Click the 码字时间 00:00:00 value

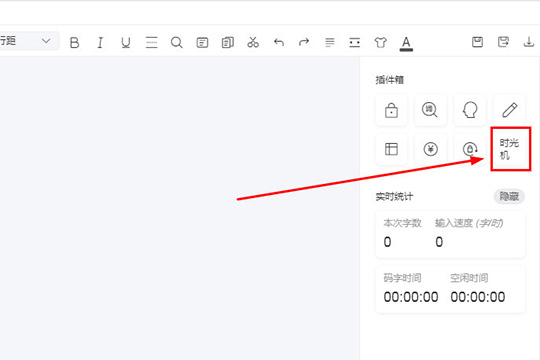pyautogui.click(x=411, y=297)
